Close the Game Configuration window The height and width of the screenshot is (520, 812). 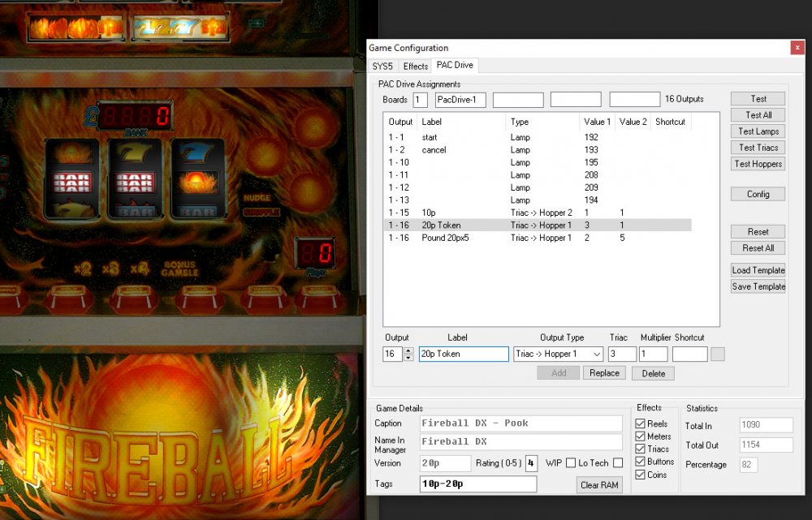pos(797,48)
